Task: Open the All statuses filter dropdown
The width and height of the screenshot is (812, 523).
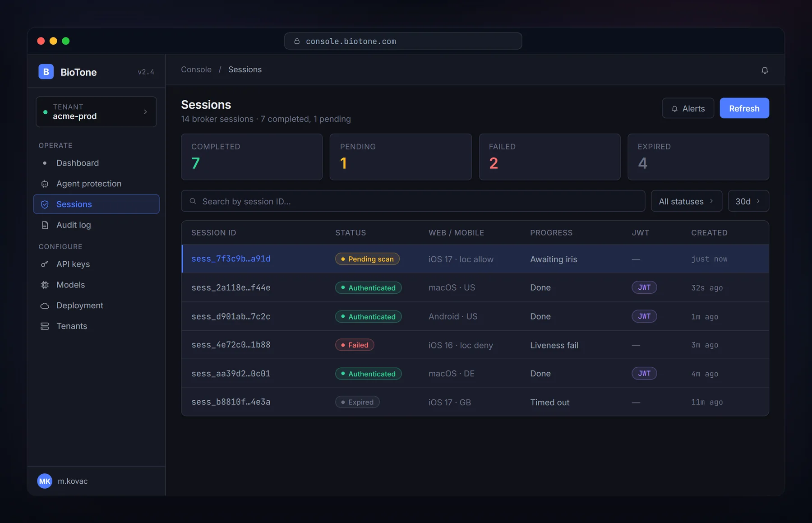Action: (x=686, y=201)
